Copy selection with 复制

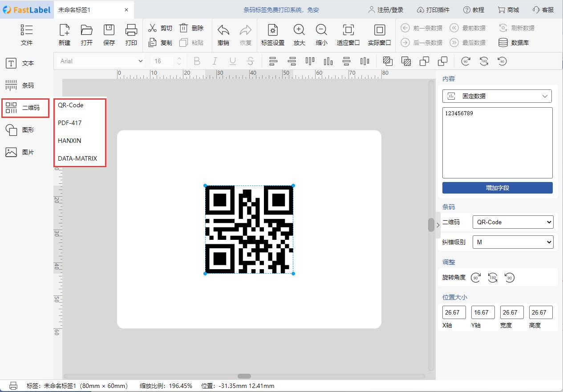pyautogui.click(x=160, y=43)
